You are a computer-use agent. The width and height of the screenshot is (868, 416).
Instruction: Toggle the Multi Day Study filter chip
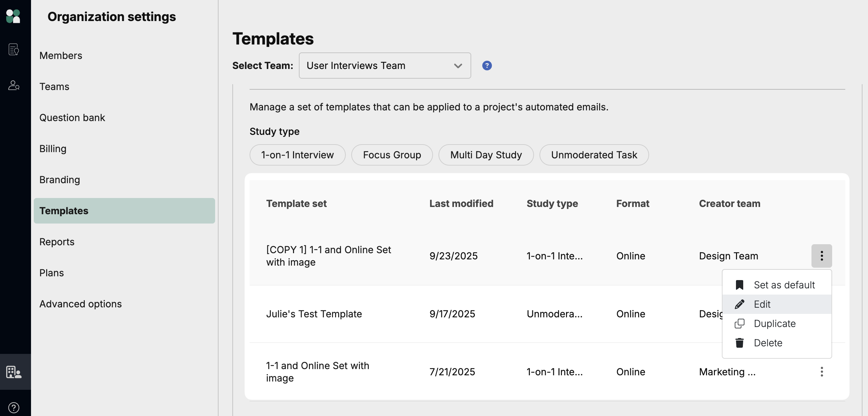point(486,155)
